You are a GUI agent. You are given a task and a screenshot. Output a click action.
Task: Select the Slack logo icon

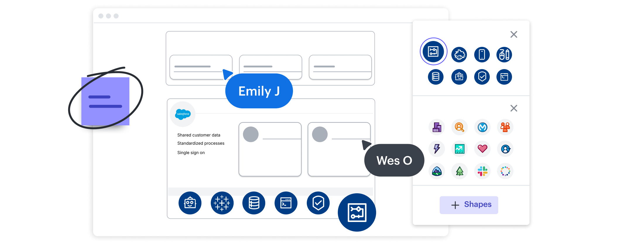[x=482, y=171]
